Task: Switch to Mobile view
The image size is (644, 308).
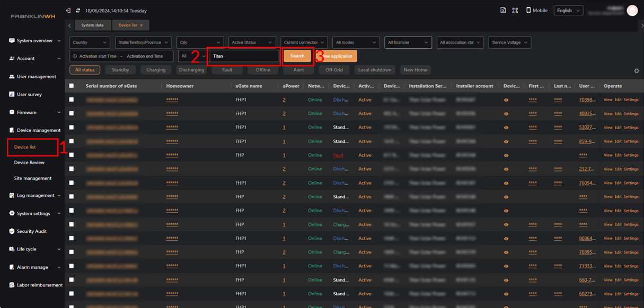Action: tap(536, 10)
